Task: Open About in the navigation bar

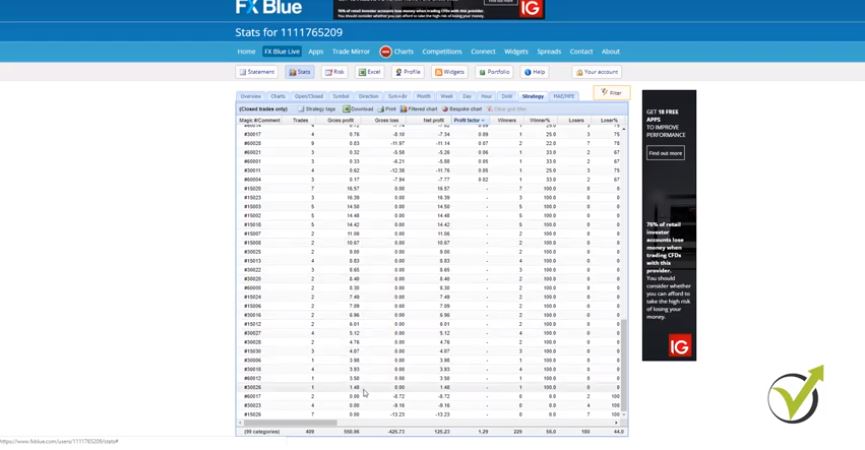Action: 610,52
